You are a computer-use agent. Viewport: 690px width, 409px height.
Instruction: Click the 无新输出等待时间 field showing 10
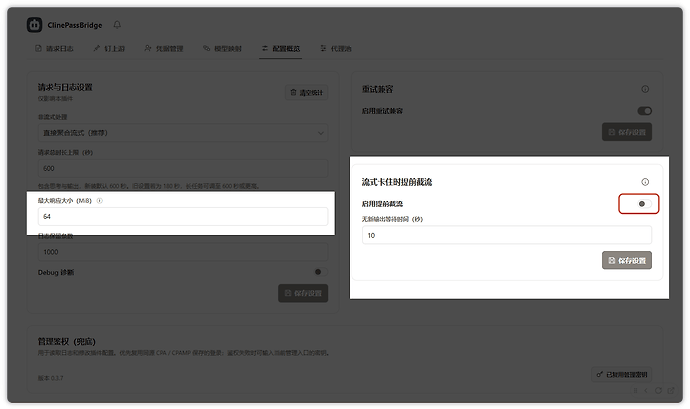coord(507,235)
